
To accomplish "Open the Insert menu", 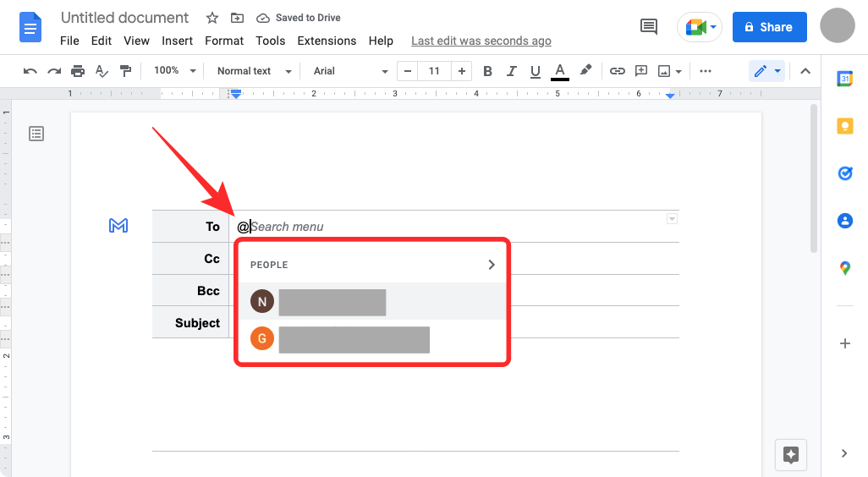I will coord(177,41).
